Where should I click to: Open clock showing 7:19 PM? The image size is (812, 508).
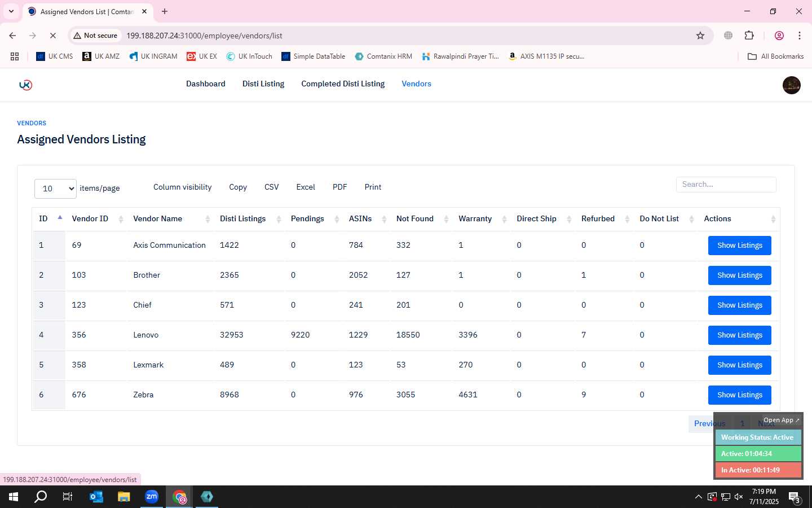coord(764,497)
